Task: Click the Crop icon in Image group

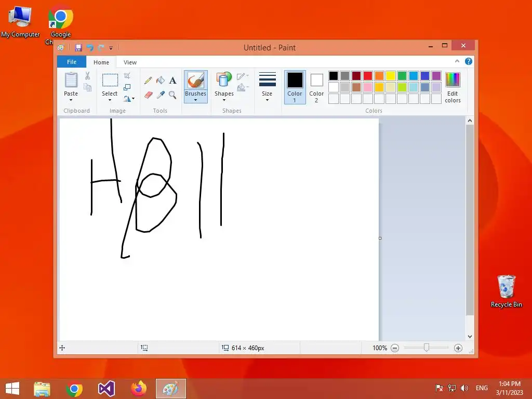Action: coord(127,76)
